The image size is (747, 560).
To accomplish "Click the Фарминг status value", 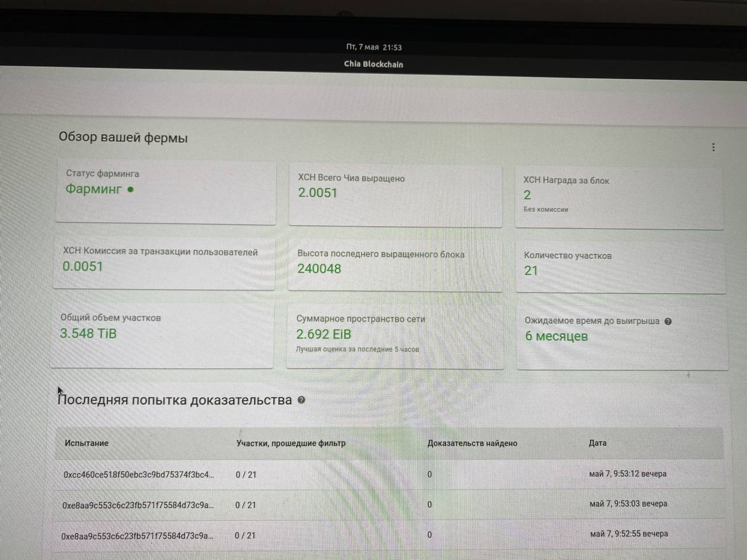I will point(93,189).
